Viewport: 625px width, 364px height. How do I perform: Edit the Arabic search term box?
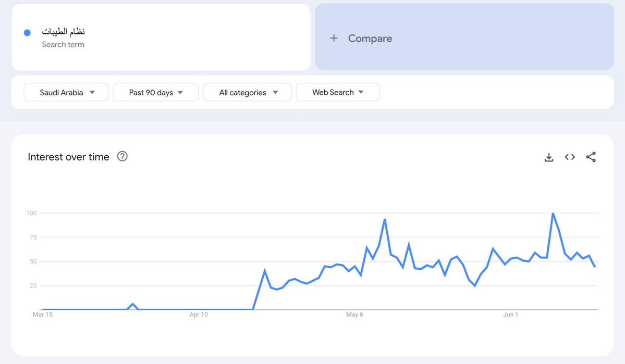(161, 37)
